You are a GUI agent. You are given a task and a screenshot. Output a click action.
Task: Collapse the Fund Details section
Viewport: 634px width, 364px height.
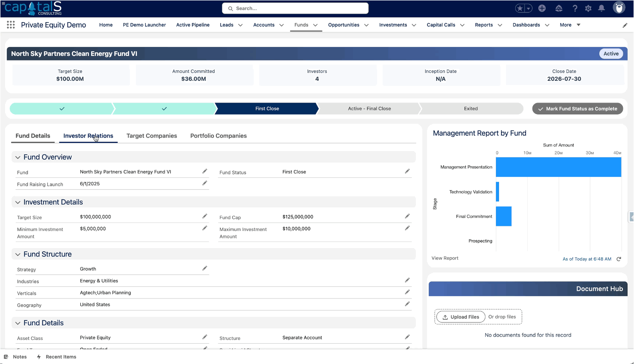18,323
